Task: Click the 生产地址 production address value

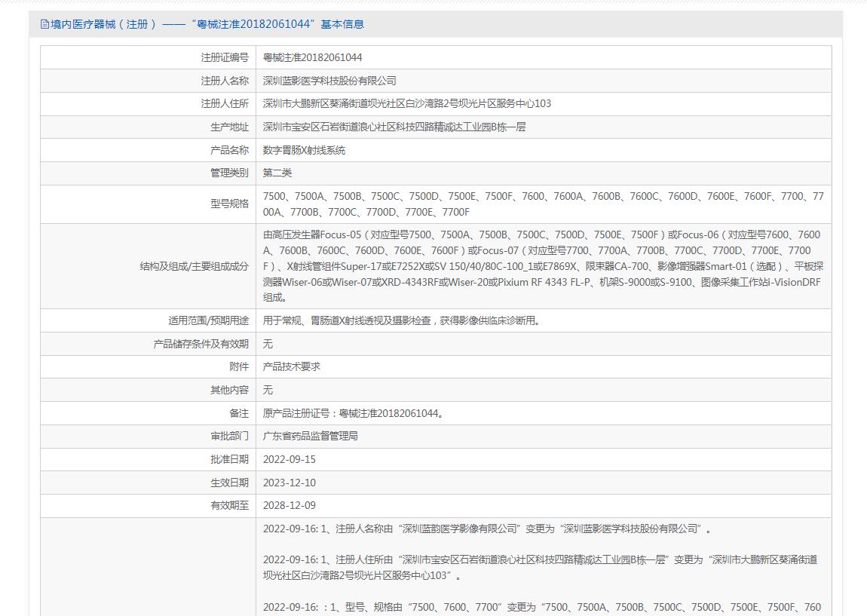Action: pos(394,127)
